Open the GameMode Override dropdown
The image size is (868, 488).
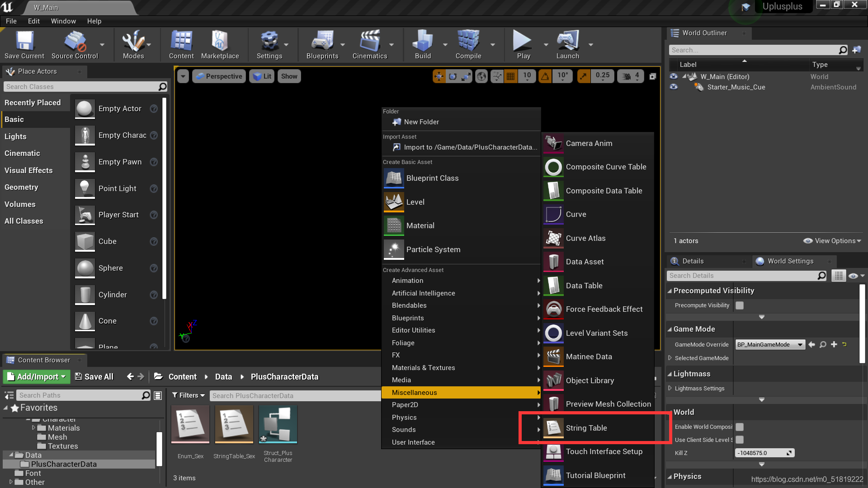(x=770, y=345)
